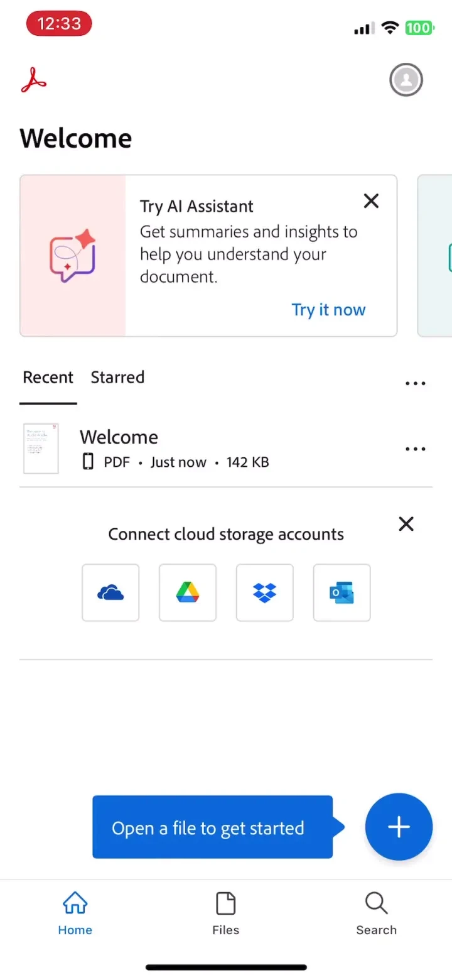Open the Welcome PDF thumbnail
The image size is (452, 980).
coord(41,449)
